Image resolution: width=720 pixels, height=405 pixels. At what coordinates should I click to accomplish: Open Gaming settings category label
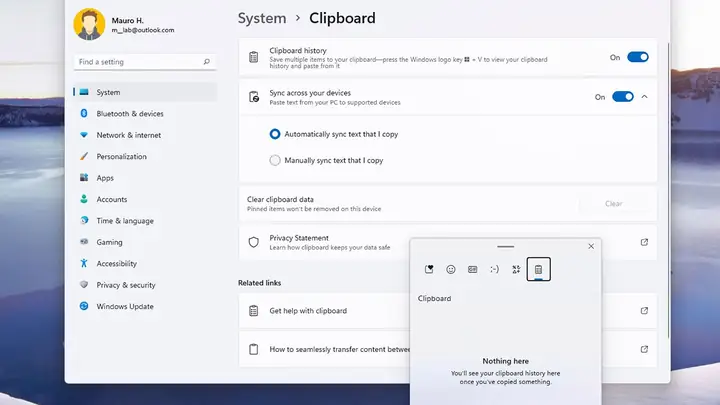pos(109,242)
